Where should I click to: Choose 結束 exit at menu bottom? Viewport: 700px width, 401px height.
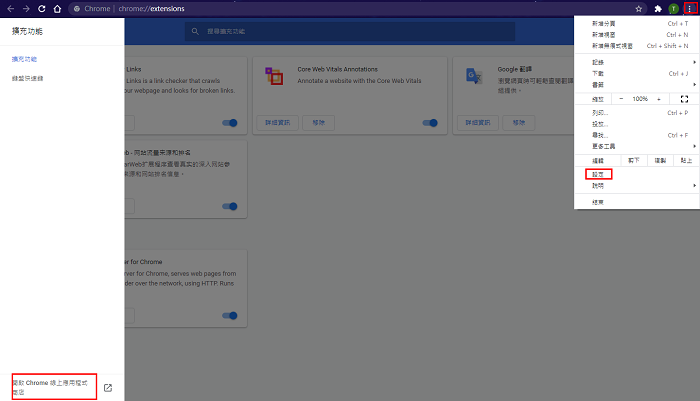click(x=637, y=202)
